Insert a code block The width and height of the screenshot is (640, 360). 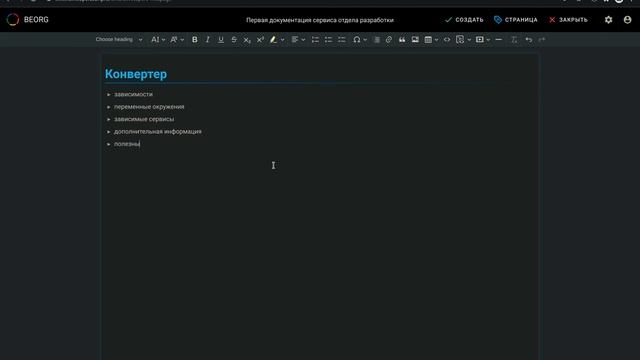point(447,40)
